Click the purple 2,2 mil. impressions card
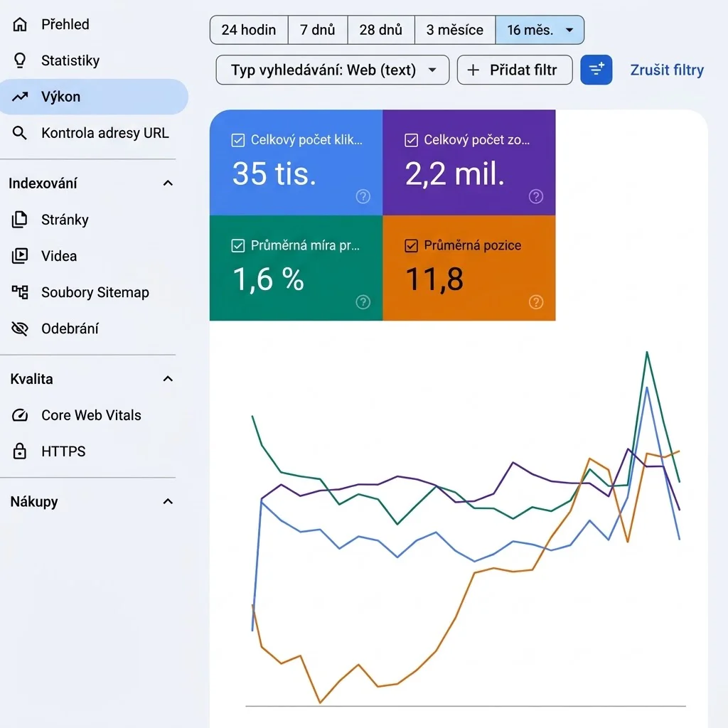 (469, 163)
